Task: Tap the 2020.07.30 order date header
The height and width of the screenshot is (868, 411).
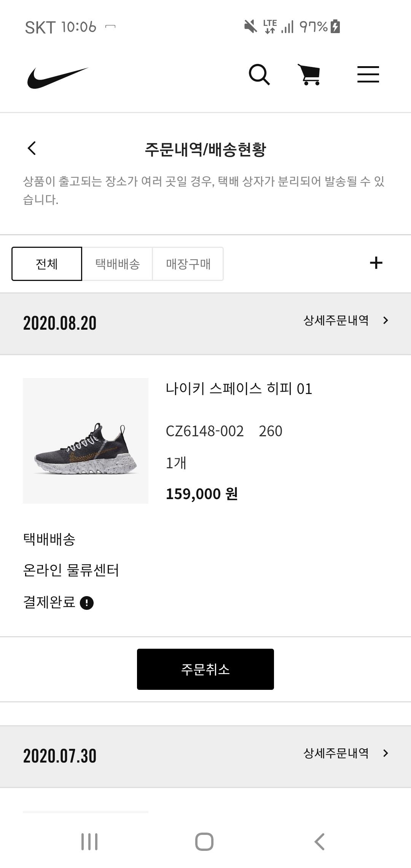Action: point(60,756)
